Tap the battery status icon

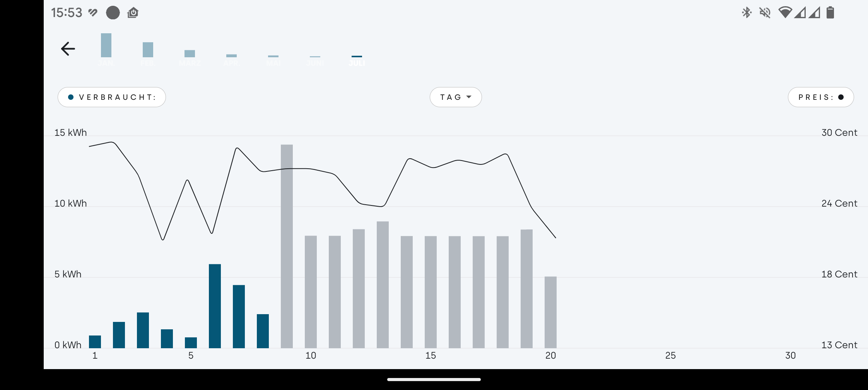click(830, 12)
